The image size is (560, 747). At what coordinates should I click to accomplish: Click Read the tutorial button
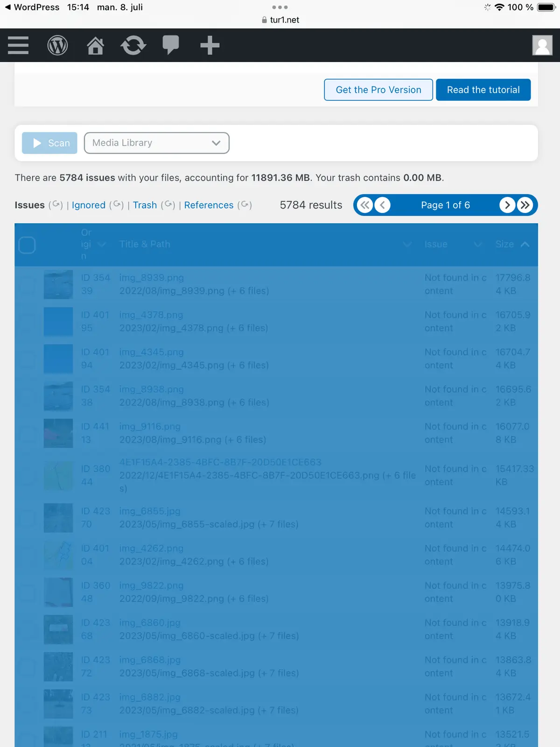coord(483,90)
